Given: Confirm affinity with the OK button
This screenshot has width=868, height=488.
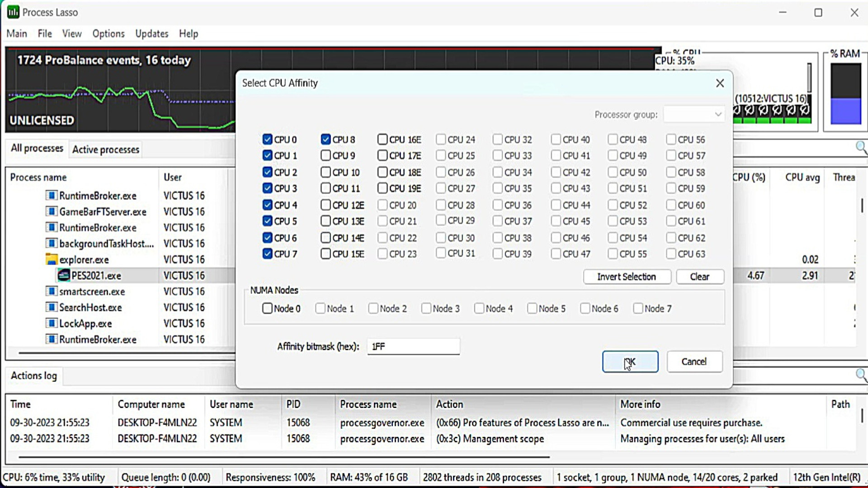Looking at the screenshot, I should click(630, 361).
